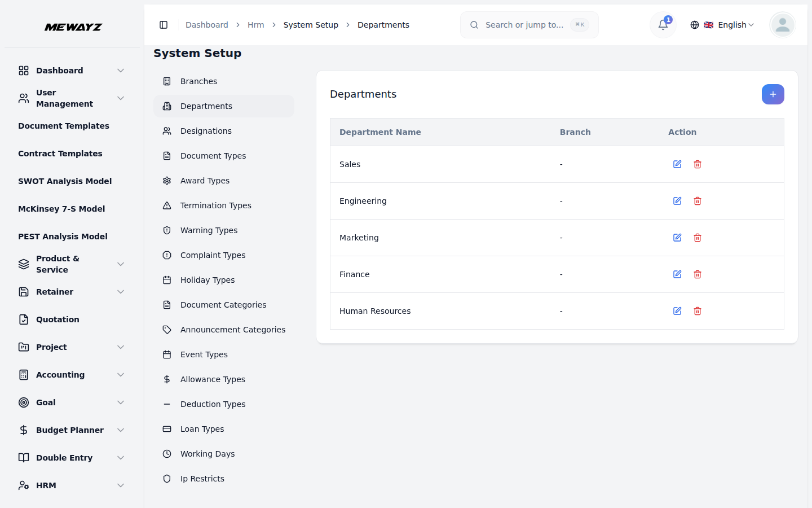The width and height of the screenshot is (812, 508).
Task: Expand the Project menu
Action: coord(71,347)
